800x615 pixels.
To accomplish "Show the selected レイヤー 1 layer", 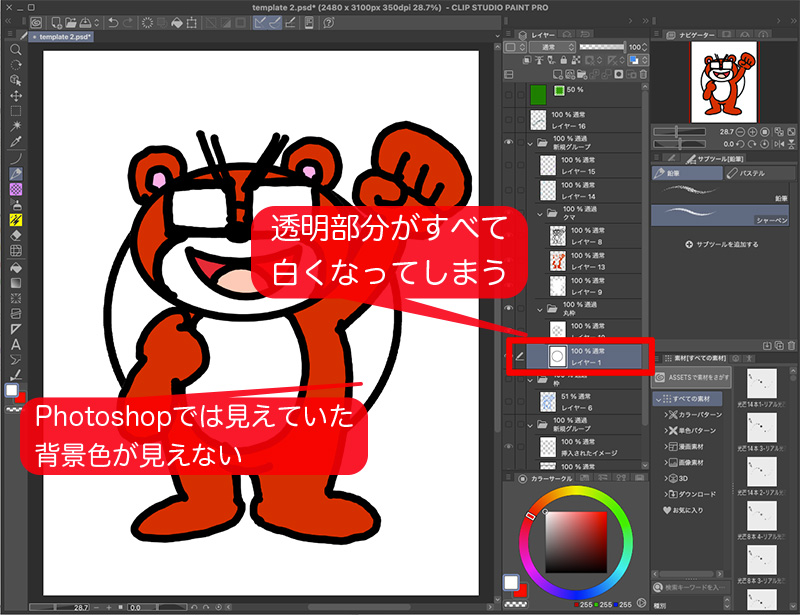I will tap(509, 355).
